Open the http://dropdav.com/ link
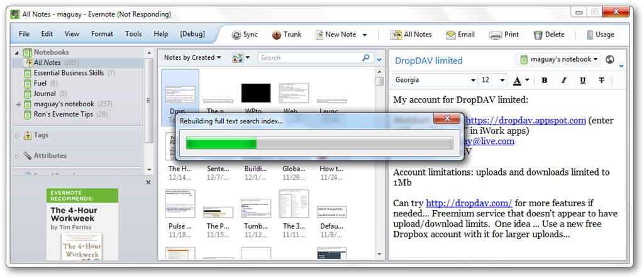 point(469,203)
